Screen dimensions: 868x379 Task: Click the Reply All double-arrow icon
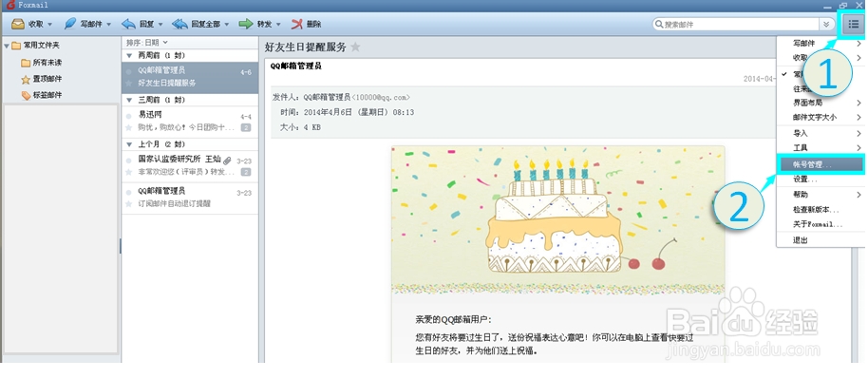[179, 25]
